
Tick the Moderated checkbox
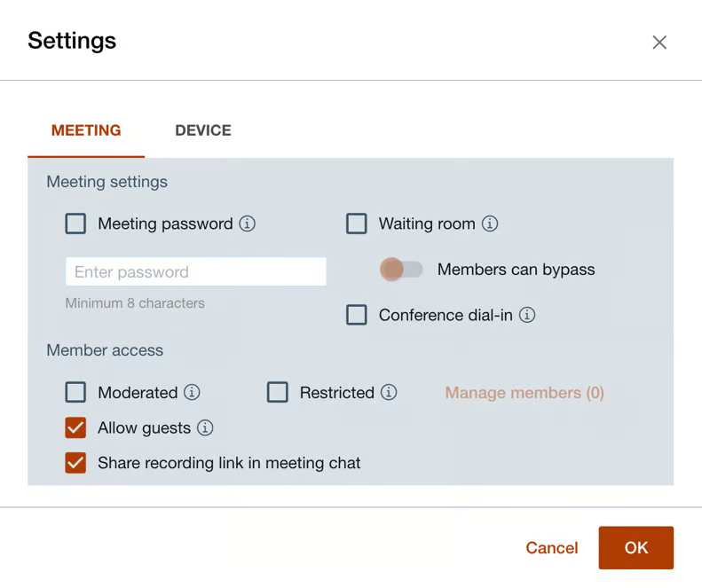tap(76, 392)
